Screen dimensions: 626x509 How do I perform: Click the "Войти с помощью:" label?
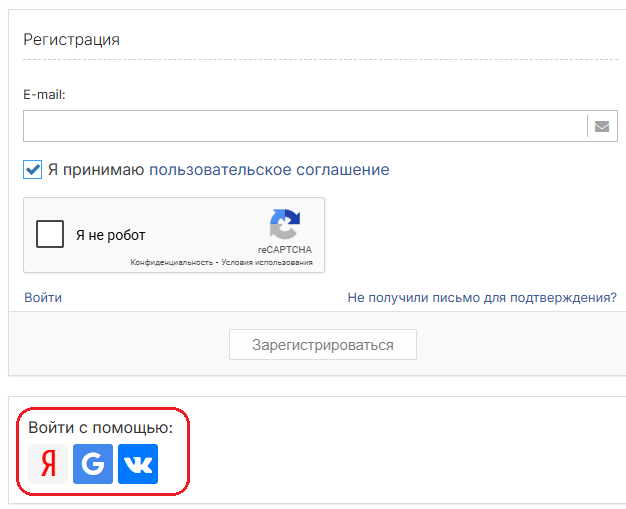101,428
